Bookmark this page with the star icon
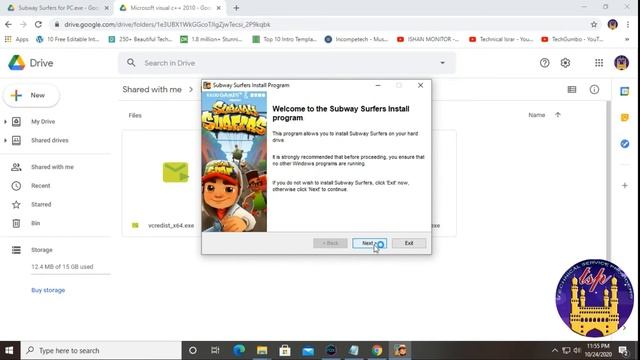The width and height of the screenshot is (640, 360). (x=594, y=24)
